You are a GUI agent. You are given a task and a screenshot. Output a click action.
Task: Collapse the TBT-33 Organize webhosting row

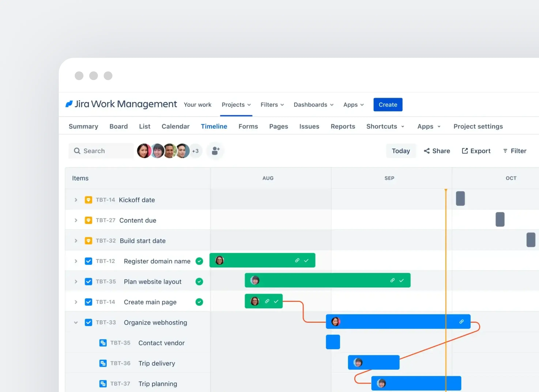(x=76, y=322)
